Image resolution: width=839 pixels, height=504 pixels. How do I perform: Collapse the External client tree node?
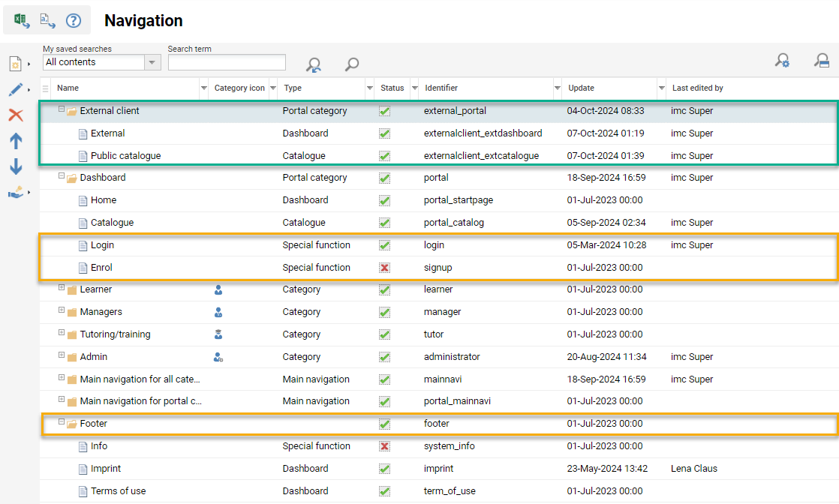(62, 109)
